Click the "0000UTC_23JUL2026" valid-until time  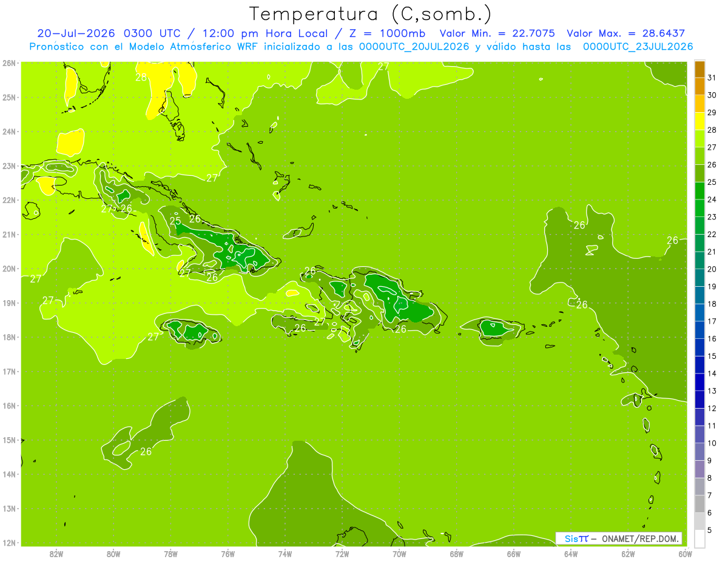(638, 47)
